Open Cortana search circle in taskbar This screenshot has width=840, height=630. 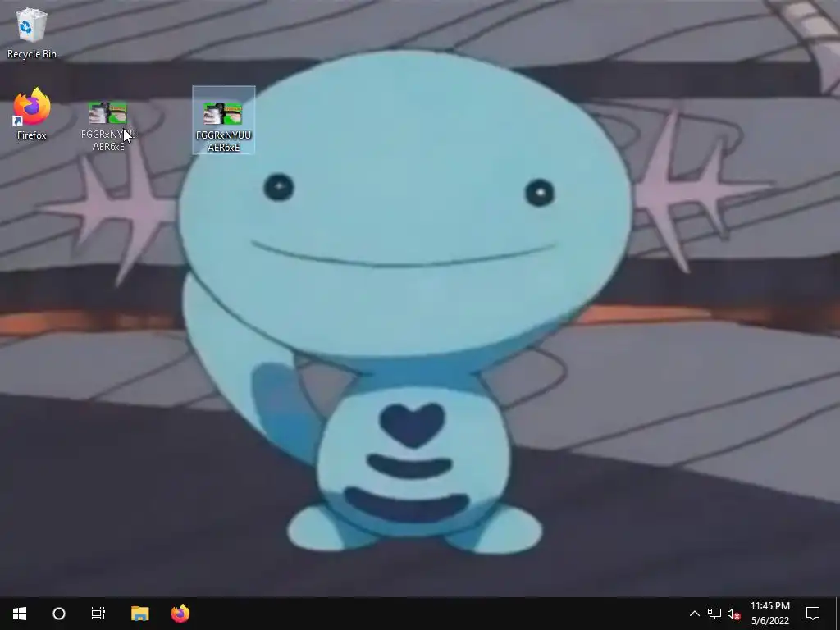click(x=59, y=614)
